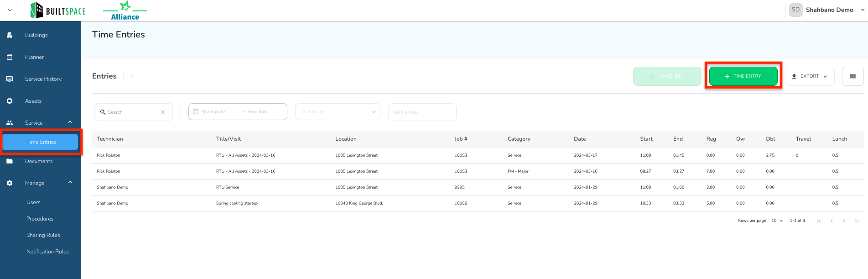Select the Spring cooling startup entry
This screenshot has height=279, width=868.
pos(237,203)
